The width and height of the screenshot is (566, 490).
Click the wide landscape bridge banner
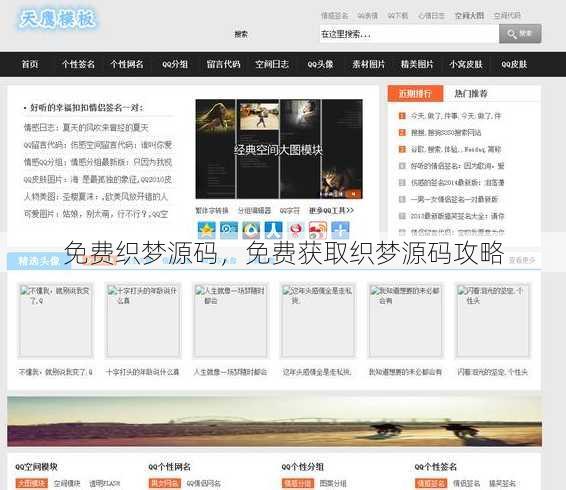pyautogui.click(x=274, y=421)
